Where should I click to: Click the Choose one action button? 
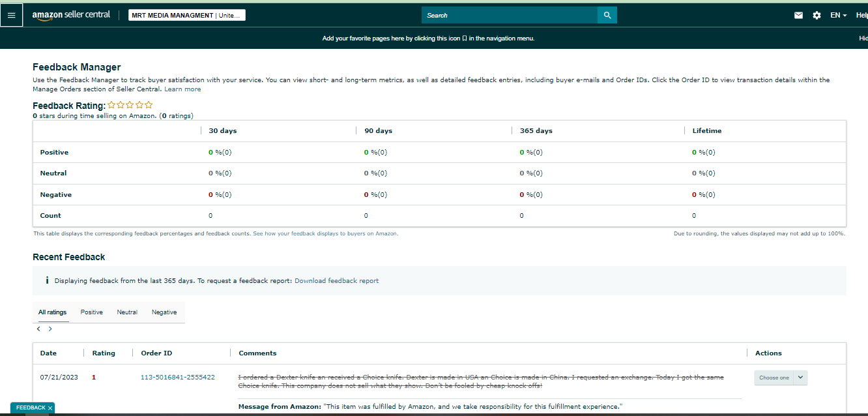tap(774, 378)
